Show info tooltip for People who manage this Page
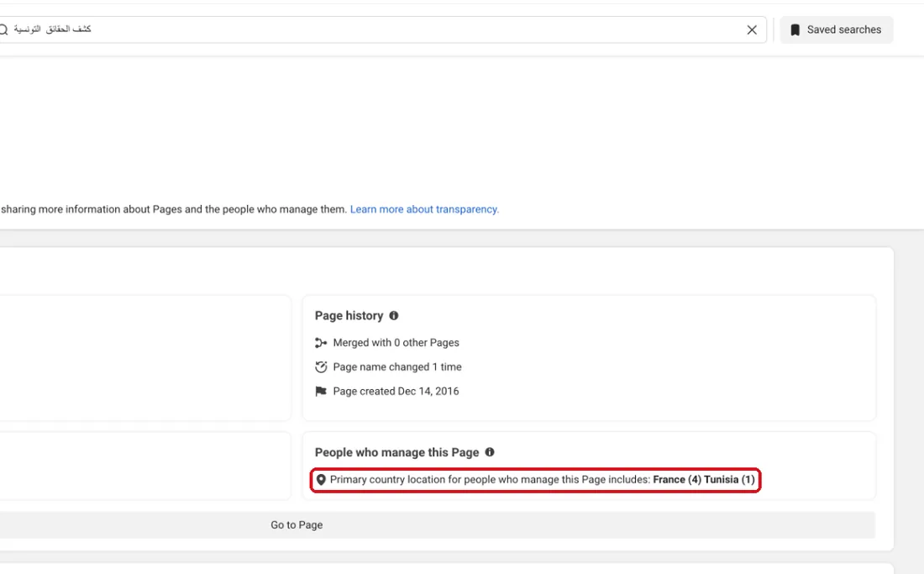 [490, 452]
